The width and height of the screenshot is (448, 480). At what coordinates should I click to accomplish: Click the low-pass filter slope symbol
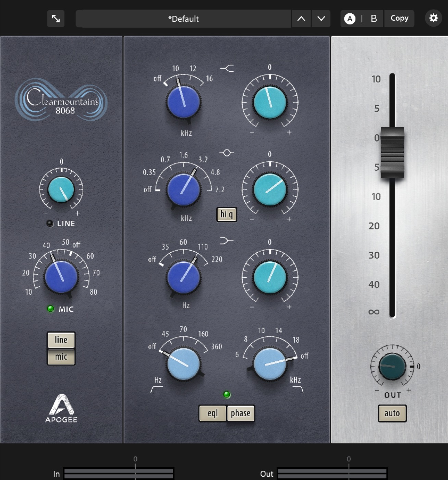click(298, 389)
